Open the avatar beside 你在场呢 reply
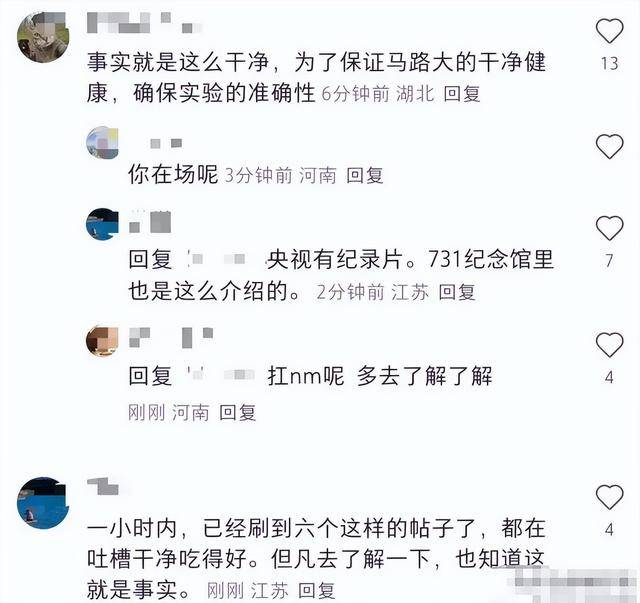640x603 pixels. [x=102, y=142]
